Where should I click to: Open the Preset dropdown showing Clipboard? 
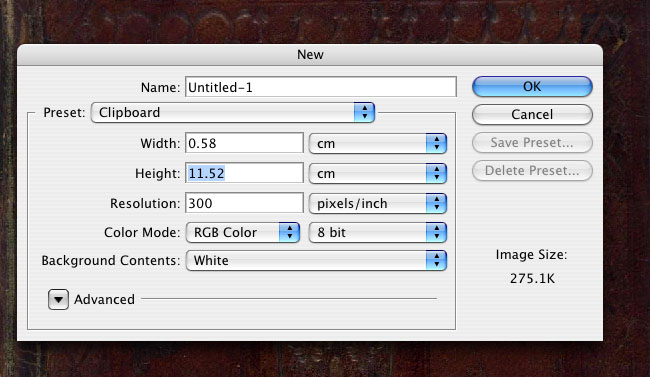pyautogui.click(x=233, y=112)
